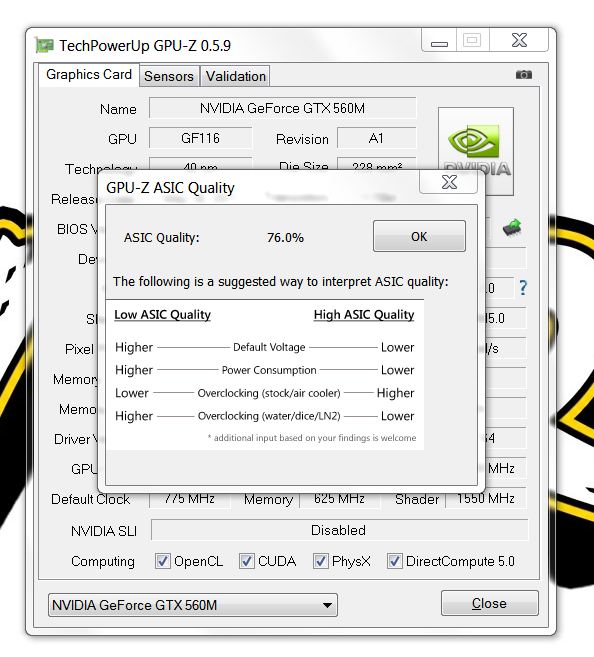The image size is (594, 657).
Task: Click the High ASIC Quality heading
Action: [364, 315]
